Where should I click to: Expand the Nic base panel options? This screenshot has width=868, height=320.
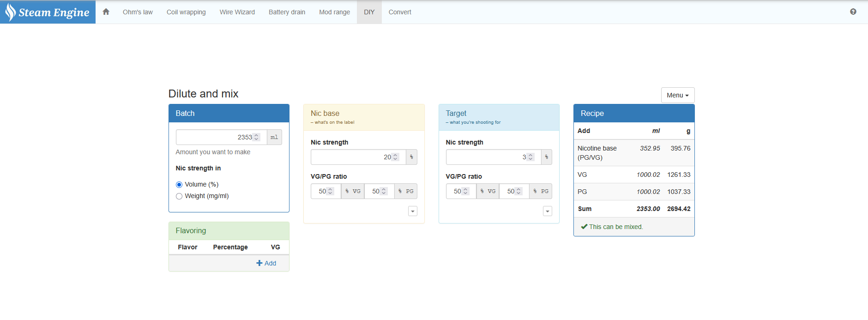(413, 211)
